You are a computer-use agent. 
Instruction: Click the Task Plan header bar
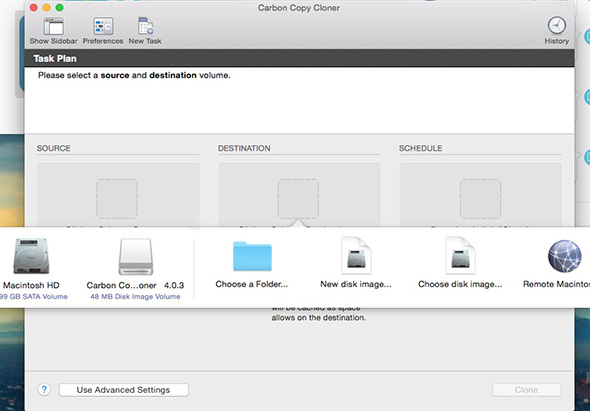[300, 58]
